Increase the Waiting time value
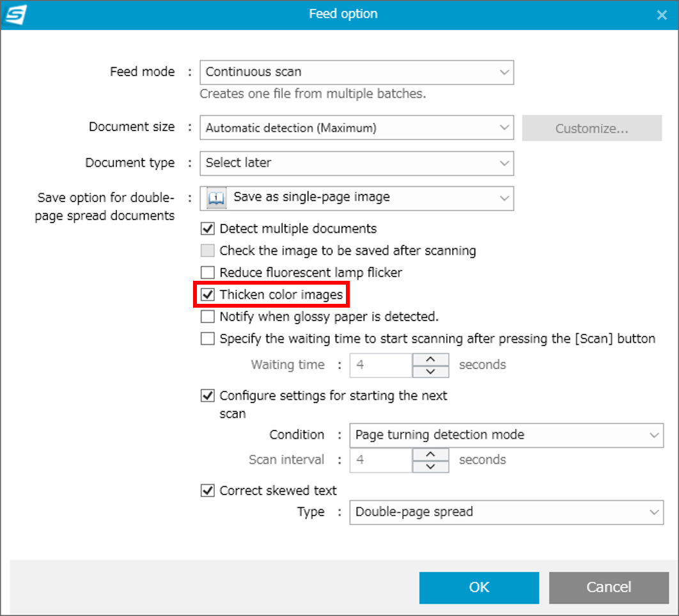 click(430, 359)
